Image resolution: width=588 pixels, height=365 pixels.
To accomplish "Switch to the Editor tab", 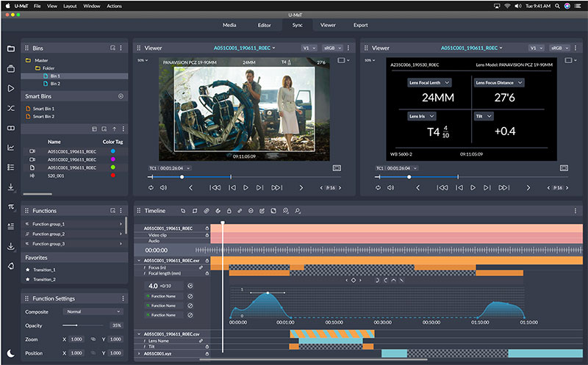I will 264,25.
